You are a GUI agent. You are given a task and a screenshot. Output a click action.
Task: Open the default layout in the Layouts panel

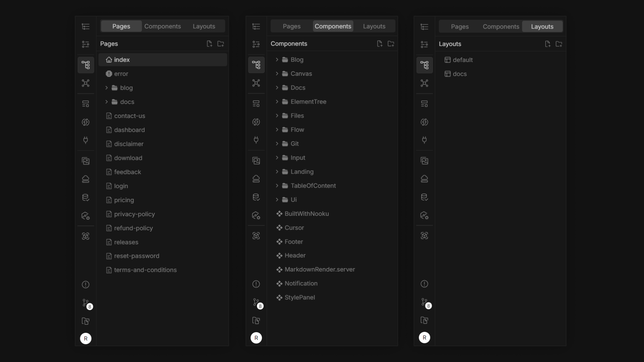(x=463, y=60)
